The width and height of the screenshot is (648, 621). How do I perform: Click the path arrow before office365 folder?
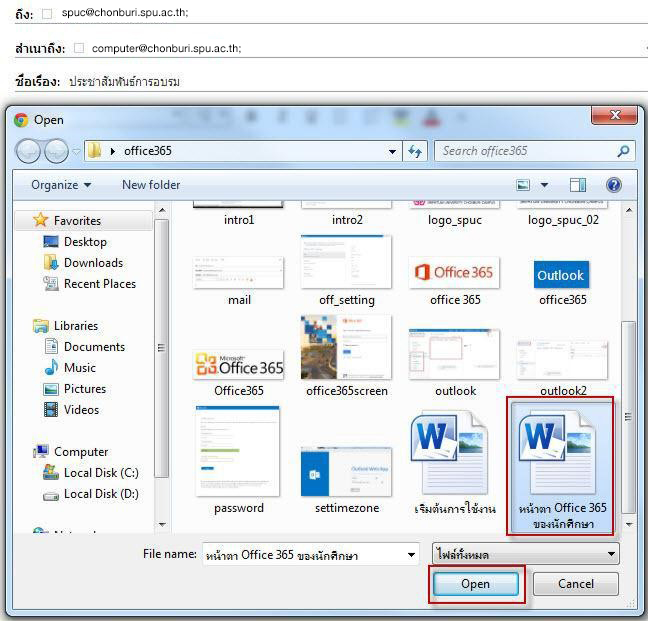click(113, 152)
